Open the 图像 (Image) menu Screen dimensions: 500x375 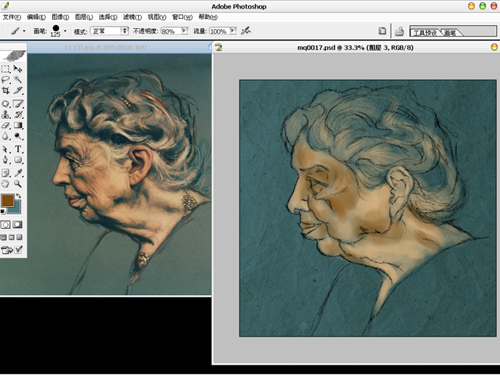pyautogui.click(x=60, y=17)
